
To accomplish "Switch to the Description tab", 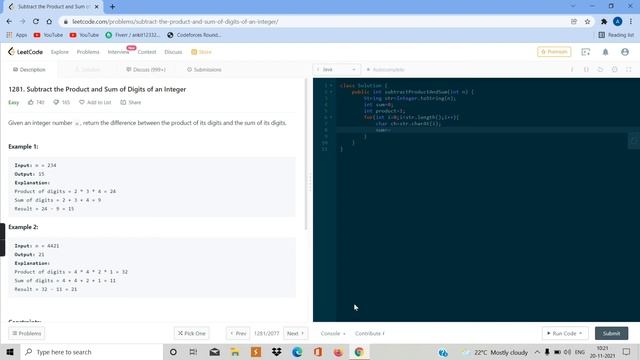I will pyautogui.click(x=29, y=70).
